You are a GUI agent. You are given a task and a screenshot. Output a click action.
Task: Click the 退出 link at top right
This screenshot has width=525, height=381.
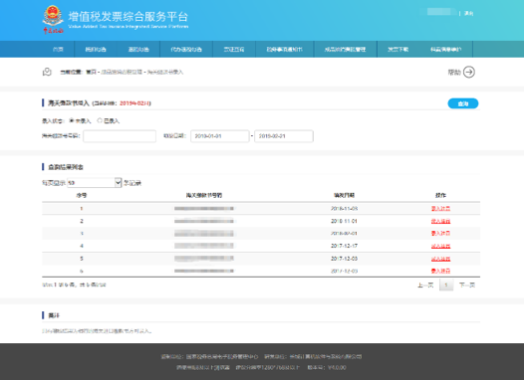pos(469,13)
